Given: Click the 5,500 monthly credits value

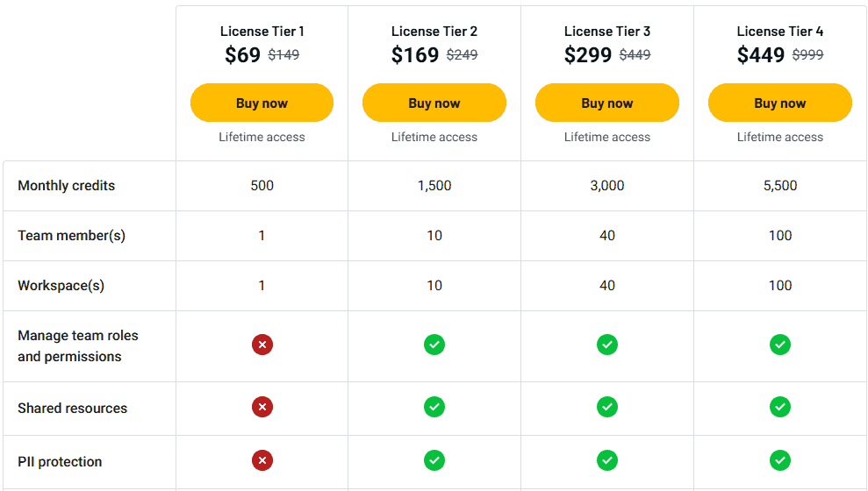Looking at the screenshot, I should (780, 186).
